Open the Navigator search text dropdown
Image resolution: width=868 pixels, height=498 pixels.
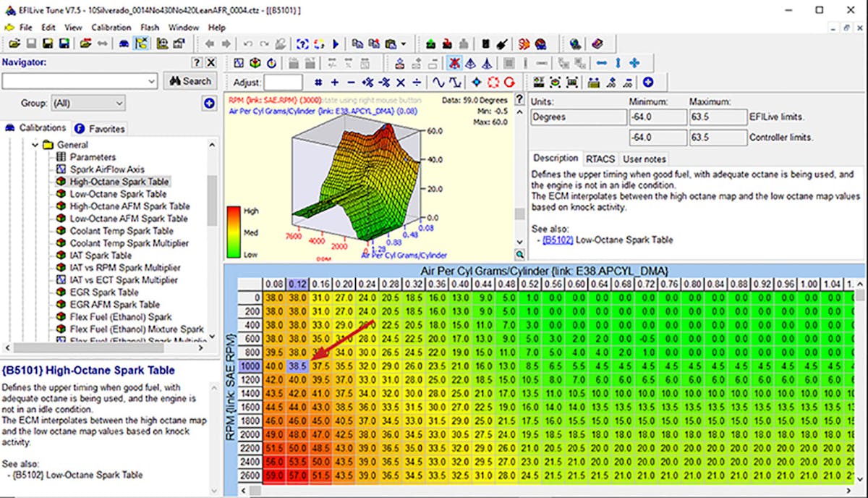[x=151, y=81]
